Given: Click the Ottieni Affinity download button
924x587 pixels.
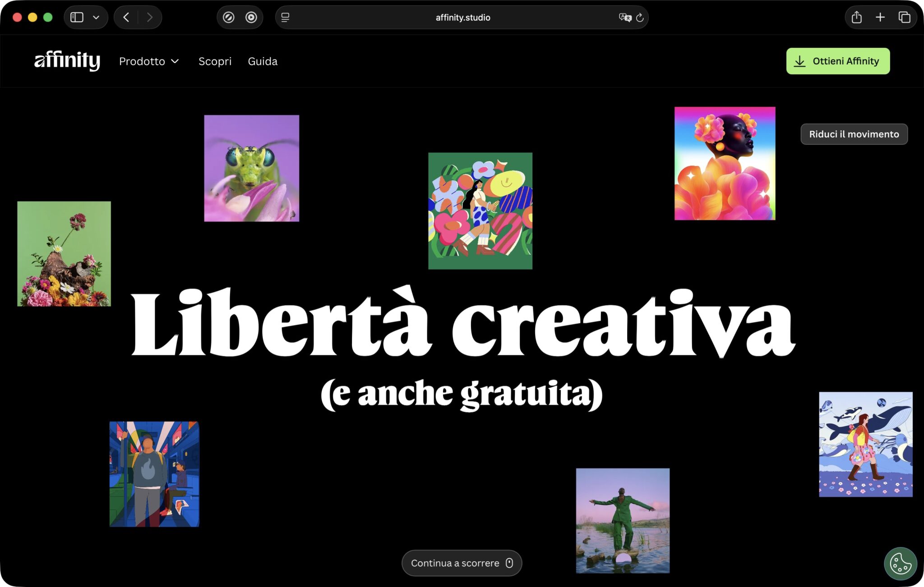Looking at the screenshot, I should pos(838,61).
